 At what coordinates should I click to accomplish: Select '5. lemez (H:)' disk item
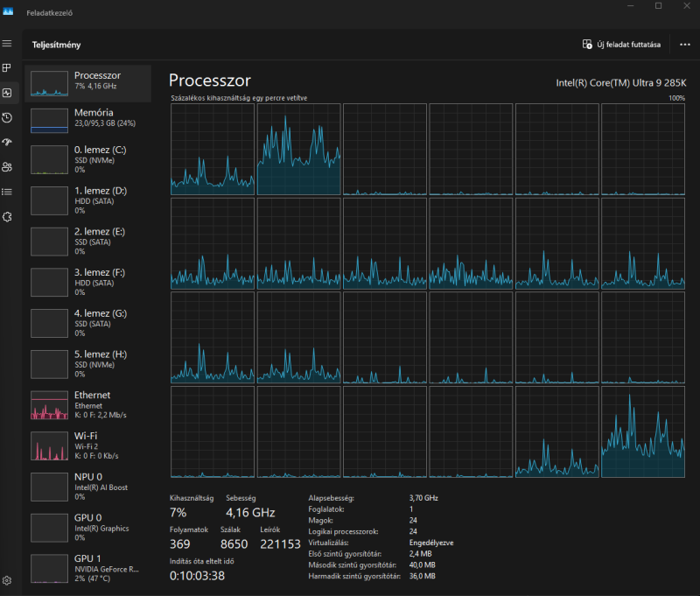tap(88, 364)
